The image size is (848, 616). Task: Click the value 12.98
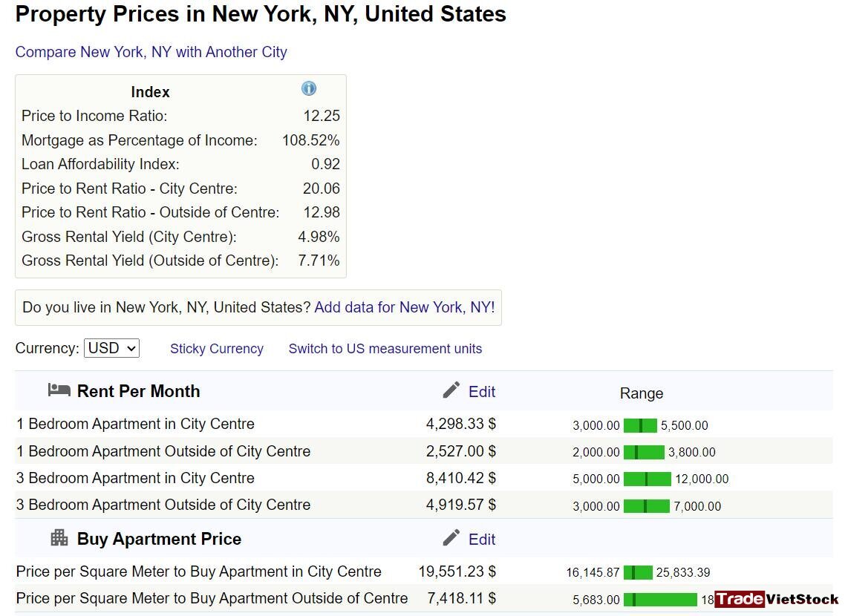(322, 212)
